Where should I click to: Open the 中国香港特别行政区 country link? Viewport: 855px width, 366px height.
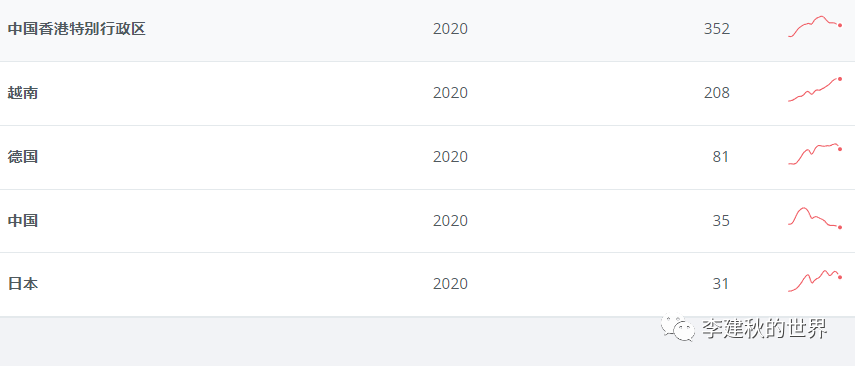click(x=77, y=28)
